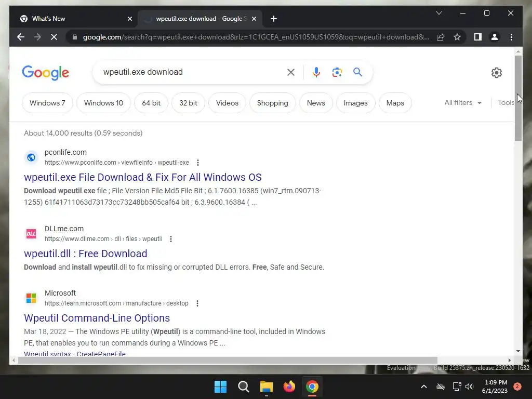Apply the 64 bit filter chip

(x=151, y=103)
